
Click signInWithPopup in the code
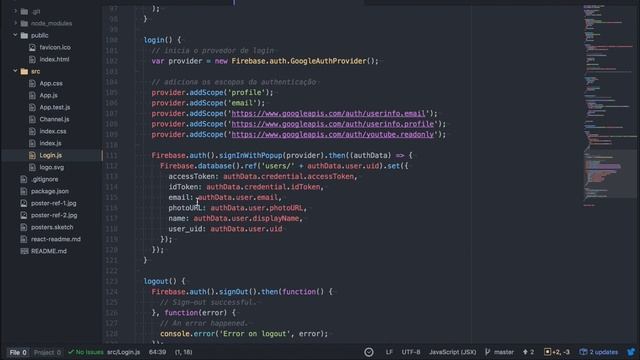tap(251, 156)
